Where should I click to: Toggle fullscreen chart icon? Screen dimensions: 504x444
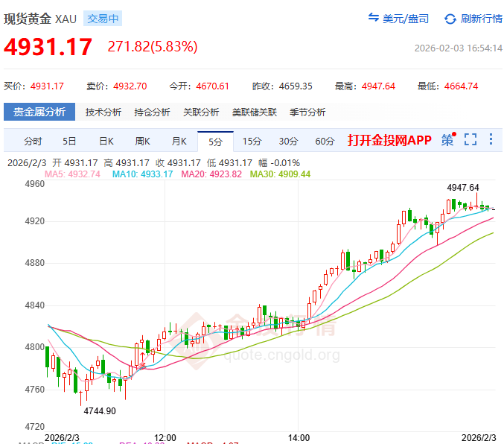tap(470, 139)
